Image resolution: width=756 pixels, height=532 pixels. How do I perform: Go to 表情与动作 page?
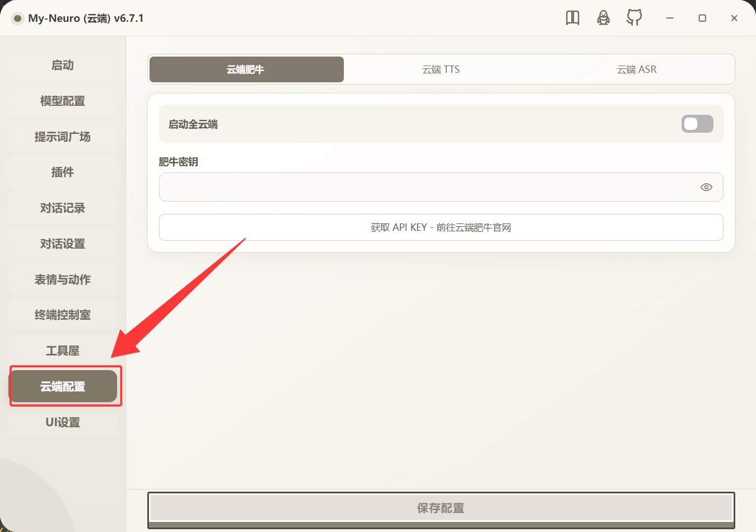[x=63, y=279]
